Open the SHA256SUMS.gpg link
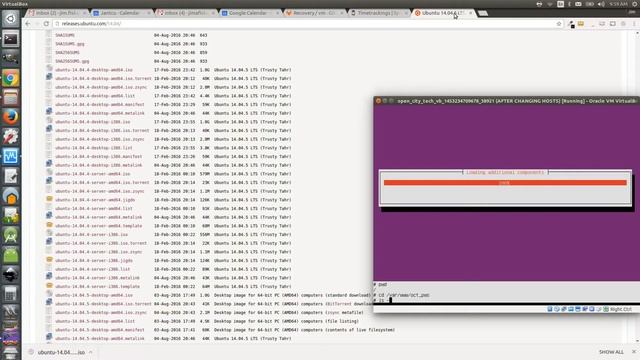 pyautogui.click(x=72, y=61)
